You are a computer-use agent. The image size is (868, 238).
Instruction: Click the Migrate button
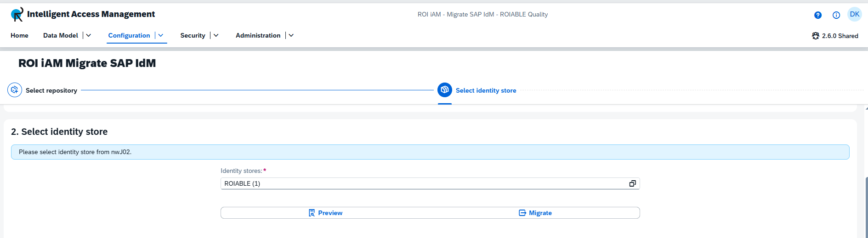coord(535,213)
